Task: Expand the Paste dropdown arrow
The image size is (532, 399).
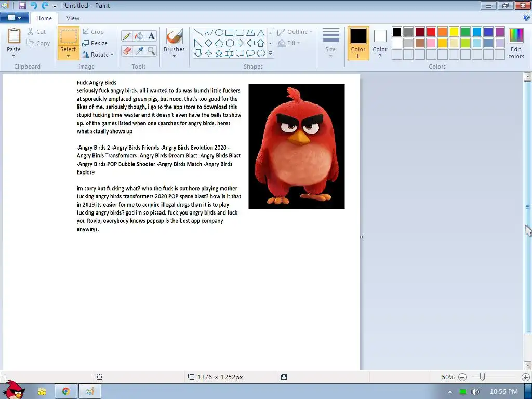Action: pyautogui.click(x=14, y=56)
